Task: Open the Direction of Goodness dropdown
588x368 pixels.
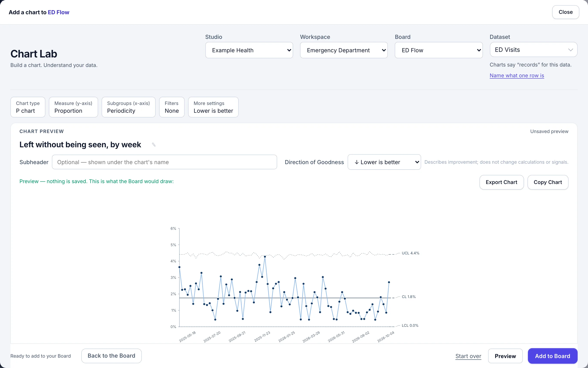Action: click(x=384, y=162)
